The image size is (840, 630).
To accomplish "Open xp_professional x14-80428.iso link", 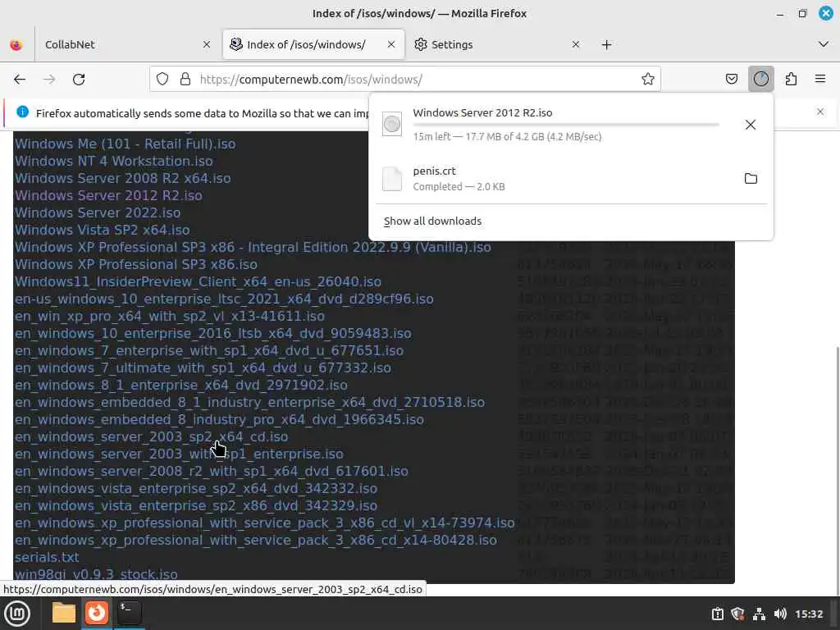I will tap(256, 540).
